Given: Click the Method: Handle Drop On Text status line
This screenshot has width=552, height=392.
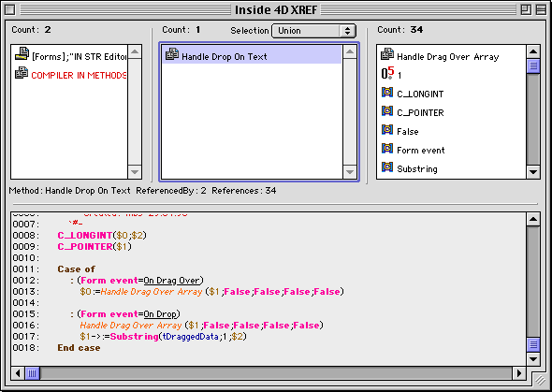Looking at the screenshot, I should point(142,190).
